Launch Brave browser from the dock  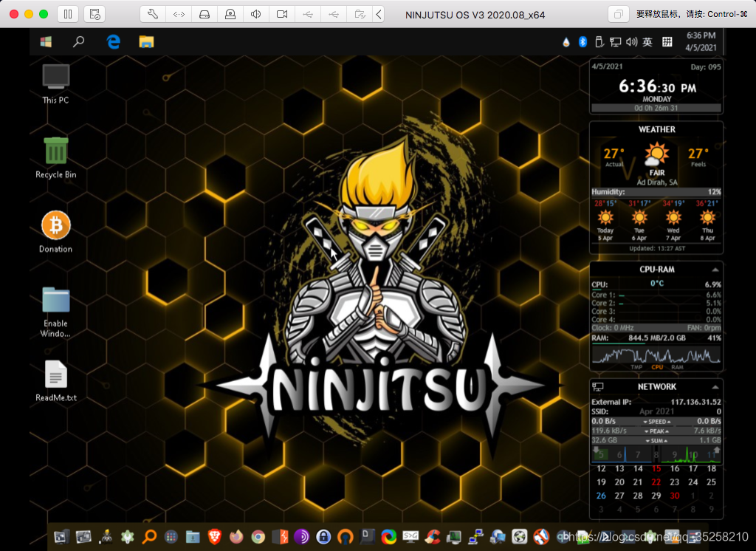tap(215, 536)
